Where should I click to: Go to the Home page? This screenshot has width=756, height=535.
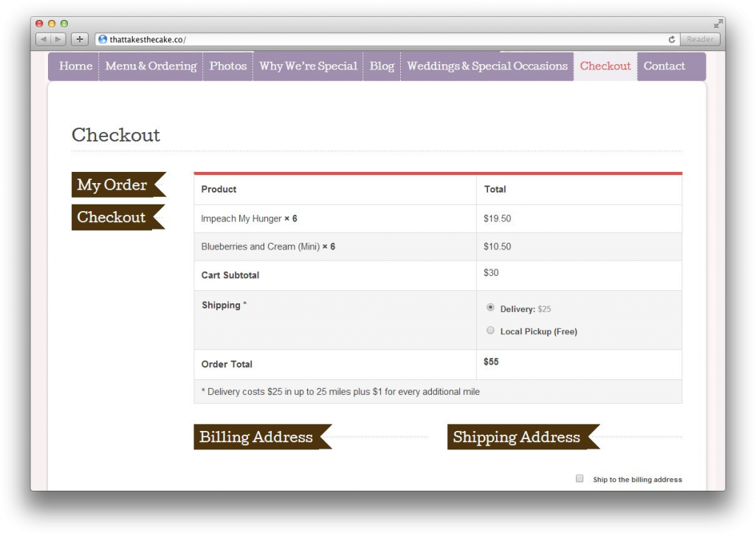click(75, 66)
